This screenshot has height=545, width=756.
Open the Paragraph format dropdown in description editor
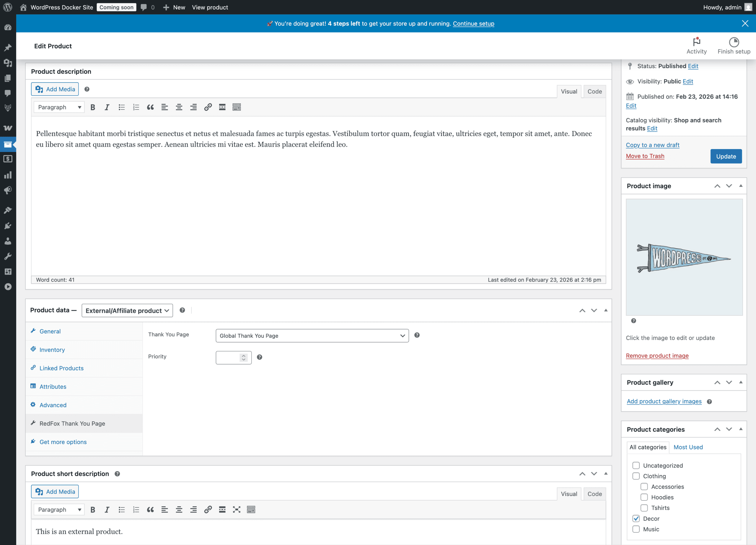pyautogui.click(x=59, y=107)
